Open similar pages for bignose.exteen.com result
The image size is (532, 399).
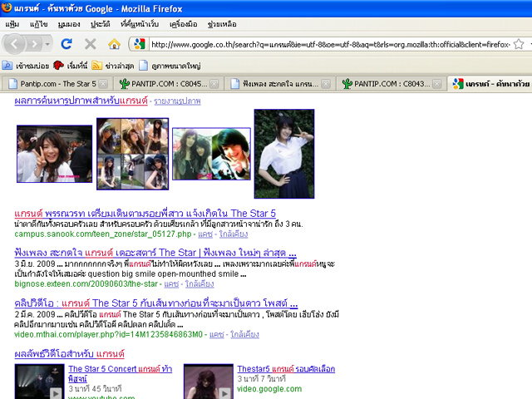tap(199, 284)
